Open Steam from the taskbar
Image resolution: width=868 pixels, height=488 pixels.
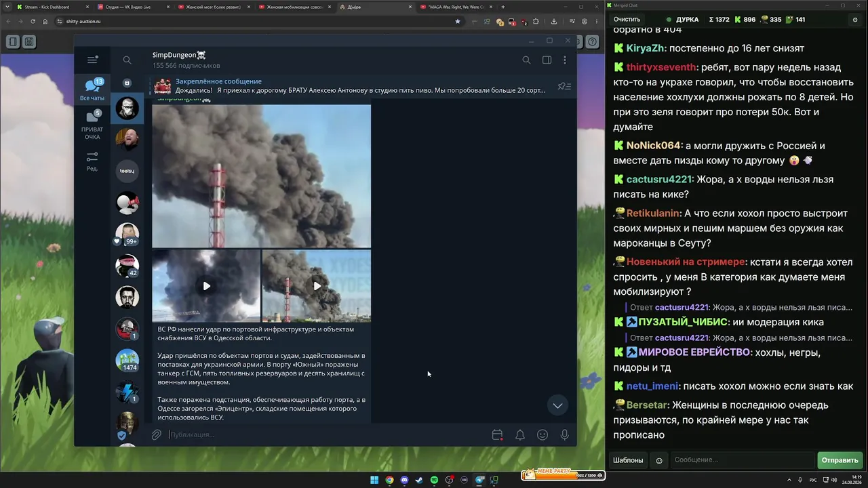419,481
